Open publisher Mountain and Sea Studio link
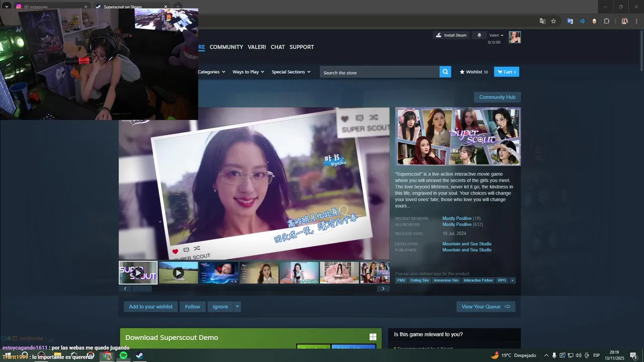The height and width of the screenshot is (362, 644). (467, 250)
